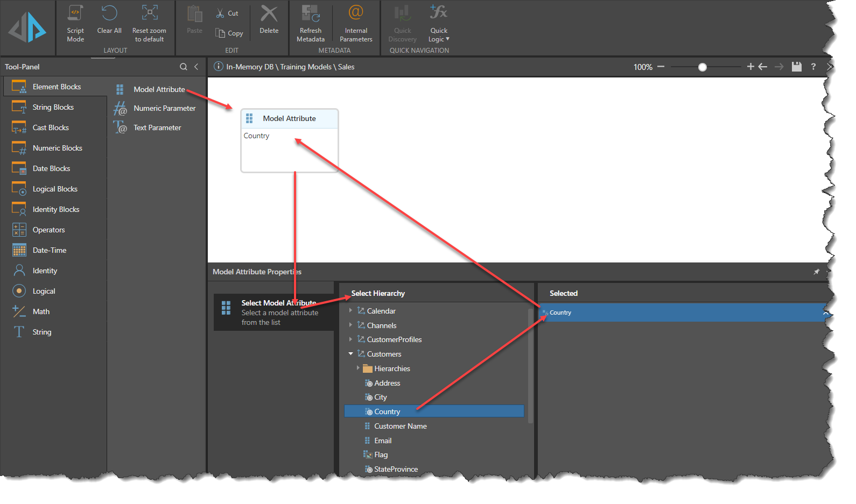Image resolution: width=856 pixels, height=504 pixels.
Task: Click the Reset zoom to default icon
Action: pos(149,14)
